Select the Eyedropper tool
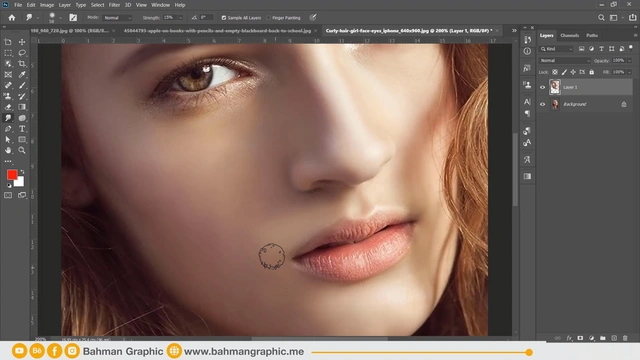 point(22,75)
